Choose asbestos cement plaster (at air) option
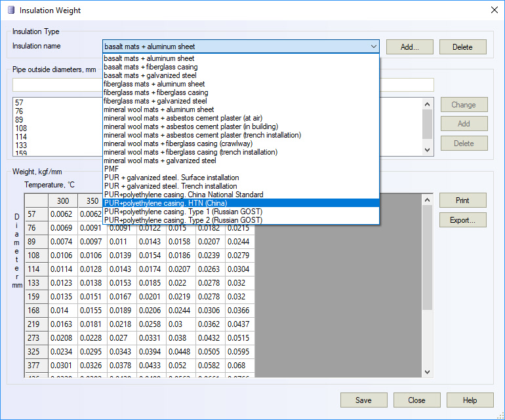505x420 pixels. click(241, 118)
